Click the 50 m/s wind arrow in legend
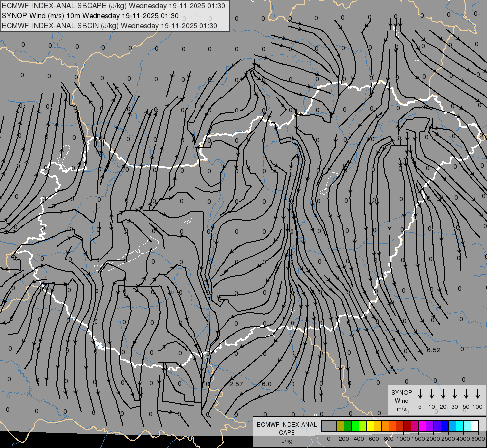The height and width of the screenshot is (448, 487). pos(466,394)
